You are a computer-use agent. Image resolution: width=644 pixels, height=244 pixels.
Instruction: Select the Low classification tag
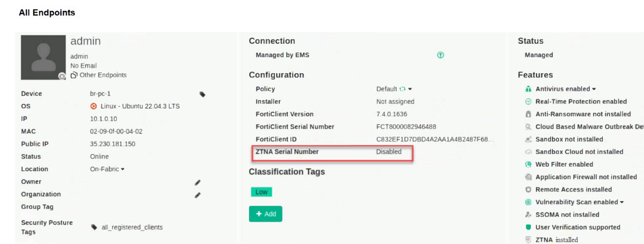[261, 192]
